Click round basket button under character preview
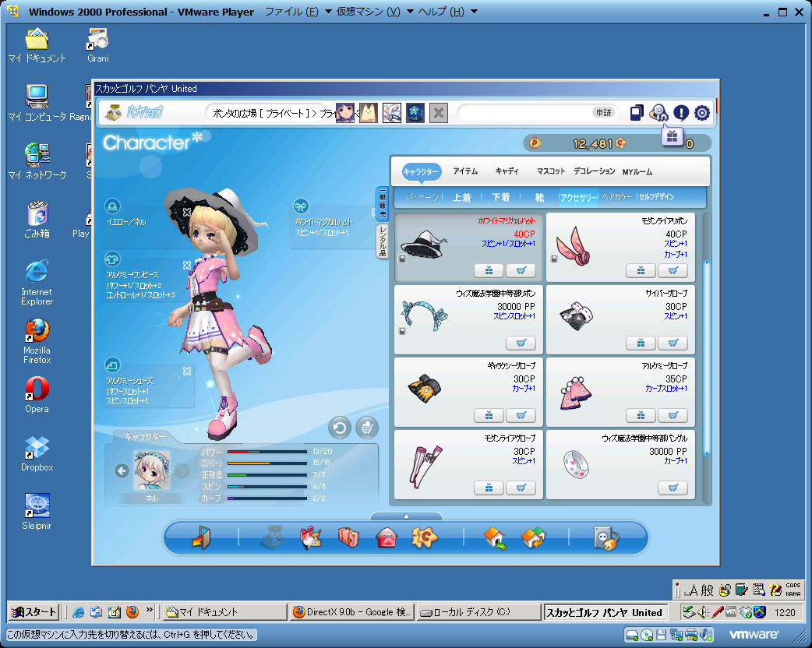This screenshot has height=648, width=812. [367, 428]
